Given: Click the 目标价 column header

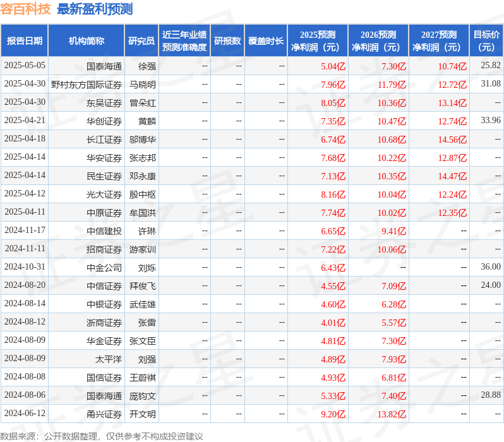Looking at the screenshot, I should (486, 41).
